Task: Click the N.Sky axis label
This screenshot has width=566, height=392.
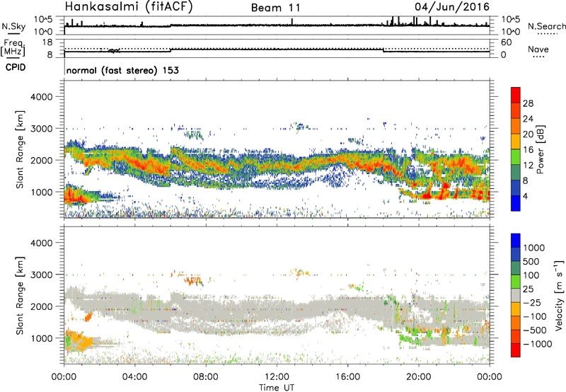Action: pos(13,26)
